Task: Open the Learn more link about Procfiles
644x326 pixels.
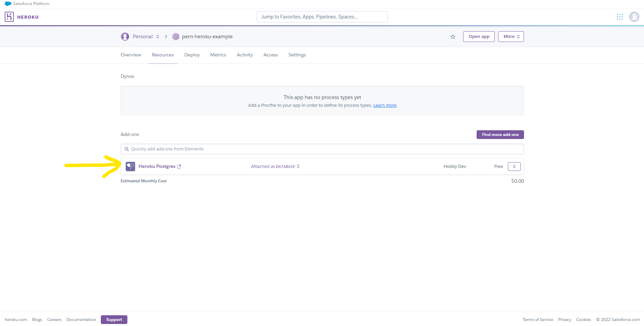Action: [x=385, y=105]
